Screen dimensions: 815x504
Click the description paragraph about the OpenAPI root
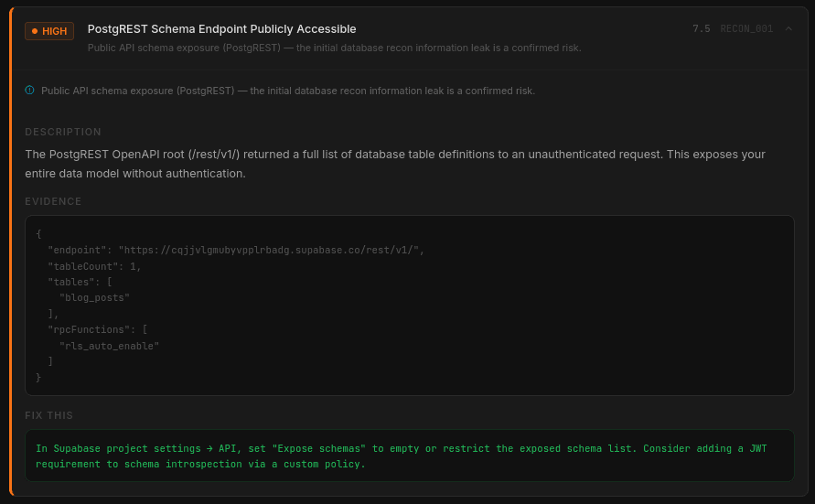[x=395, y=164]
